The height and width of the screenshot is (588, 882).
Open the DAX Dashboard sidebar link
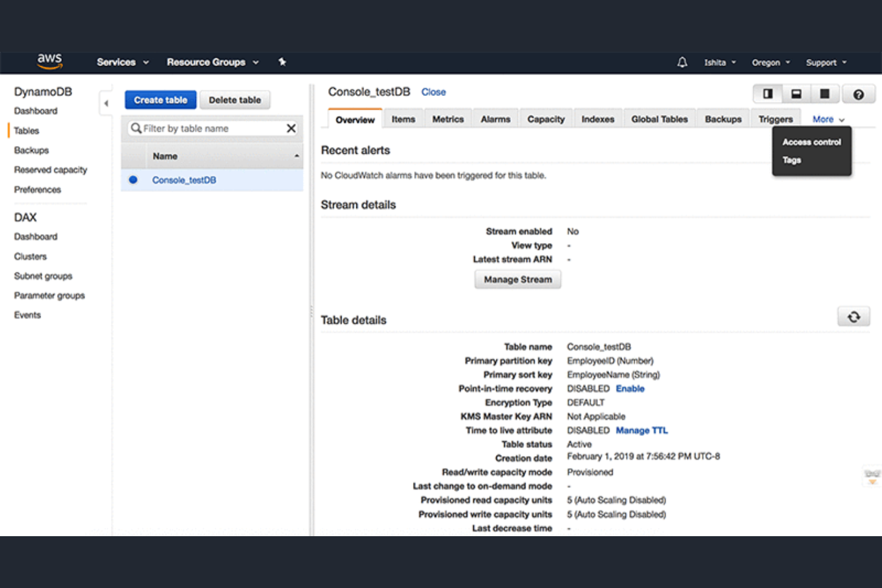[36, 237]
